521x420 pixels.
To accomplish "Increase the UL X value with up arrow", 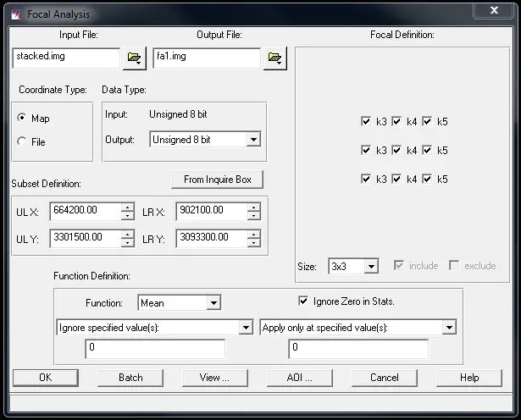I will (128, 207).
